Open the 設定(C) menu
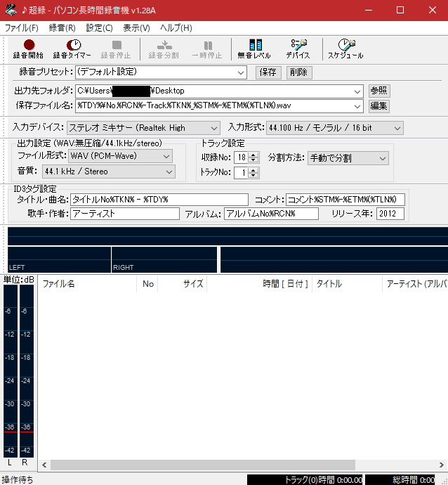Screen dimensions: 448x485 99,28
